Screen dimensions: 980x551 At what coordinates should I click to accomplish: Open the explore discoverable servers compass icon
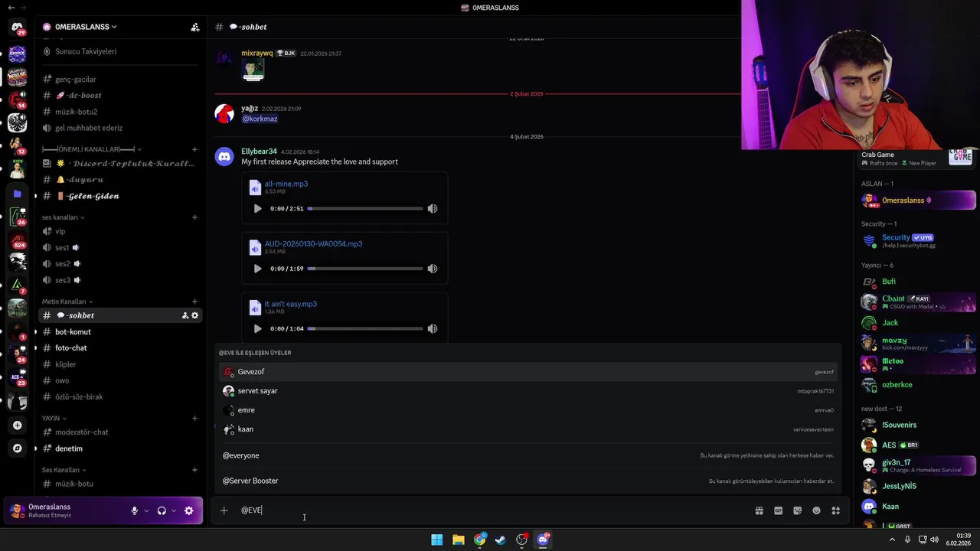tap(17, 448)
